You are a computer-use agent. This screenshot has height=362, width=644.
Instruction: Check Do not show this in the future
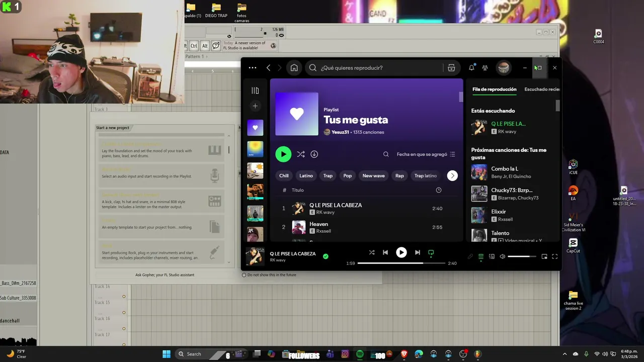point(244,275)
